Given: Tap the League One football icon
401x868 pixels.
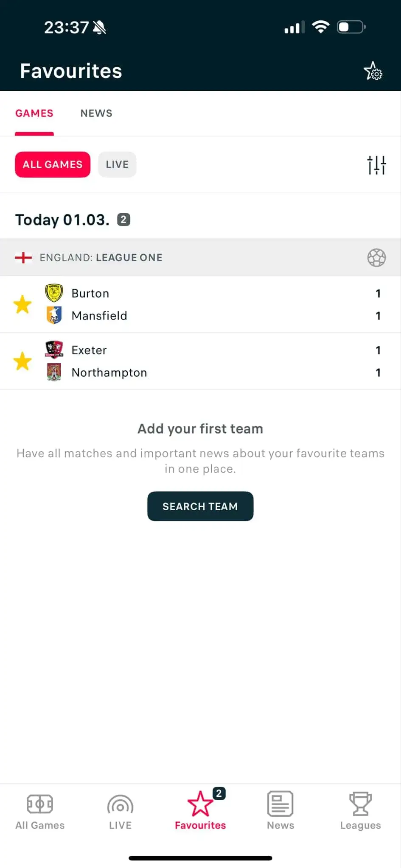Looking at the screenshot, I should pos(376,258).
